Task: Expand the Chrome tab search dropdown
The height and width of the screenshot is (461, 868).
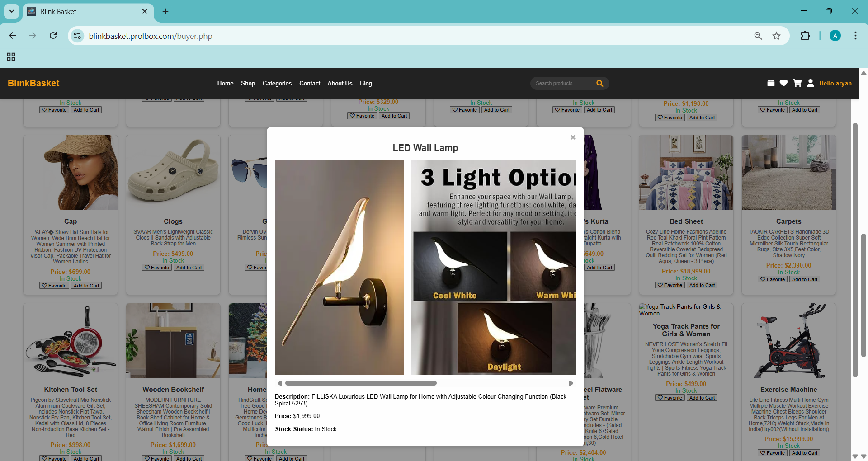Action: tap(12, 11)
